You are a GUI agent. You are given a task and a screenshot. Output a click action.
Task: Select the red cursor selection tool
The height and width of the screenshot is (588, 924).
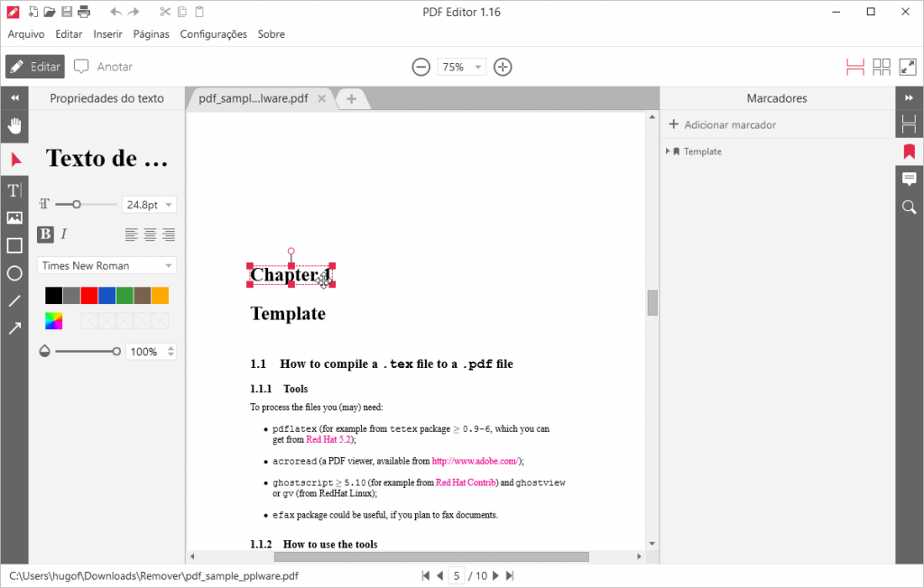tap(14, 160)
